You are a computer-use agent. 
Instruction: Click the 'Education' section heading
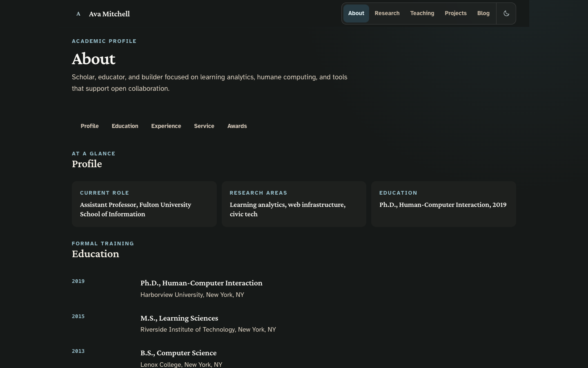point(96,254)
